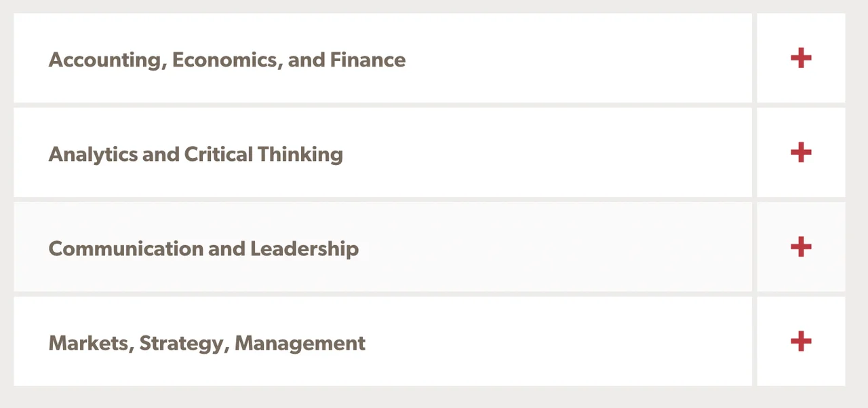The image size is (868, 408).
Task: Select the "Markets, Strategy, Management" heading text
Action: (x=207, y=343)
